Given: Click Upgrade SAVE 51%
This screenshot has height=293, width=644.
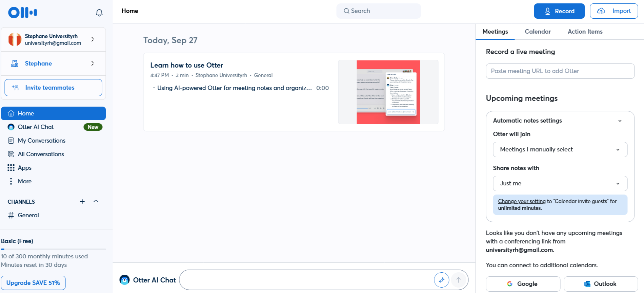Looking at the screenshot, I should click(x=33, y=283).
